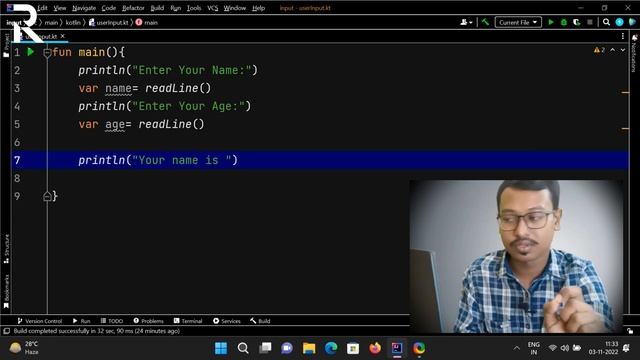Open the View menu
This screenshot has width=640, height=360.
60,8
